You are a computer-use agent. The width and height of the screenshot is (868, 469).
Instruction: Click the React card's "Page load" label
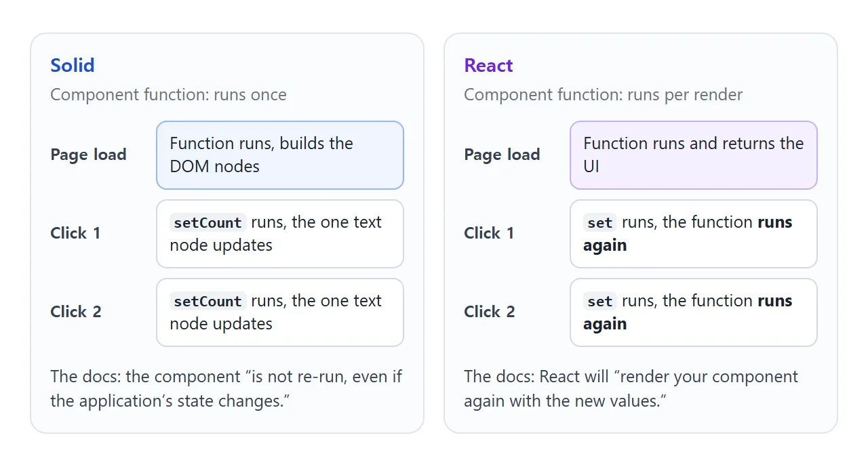click(502, 155)
